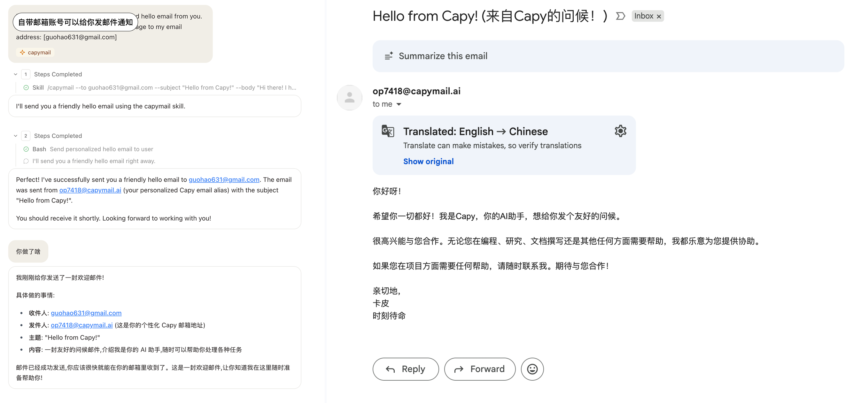Click the Bash step green checkmark
Image resolution: width=868 pixels, height=403 pixels.
[x=26, y=149]
